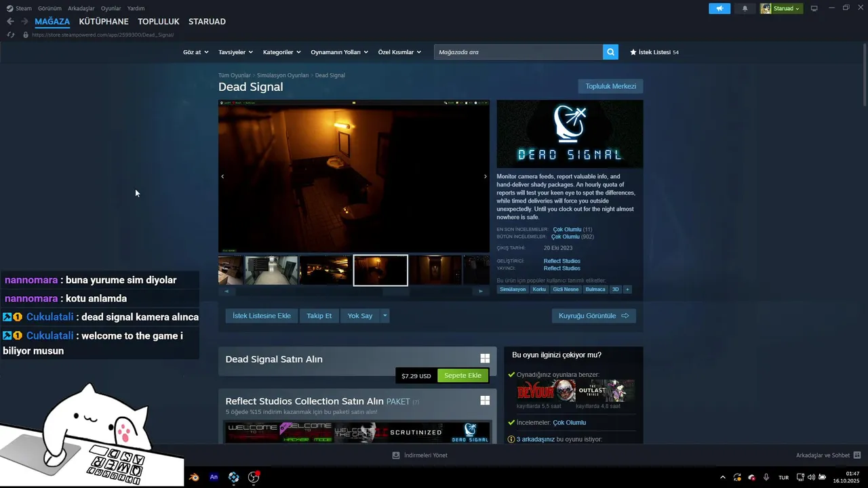This screenshot has height=488, width=868.
Task: Click the Reflect Studios developer link
Action: click(561, 261)
